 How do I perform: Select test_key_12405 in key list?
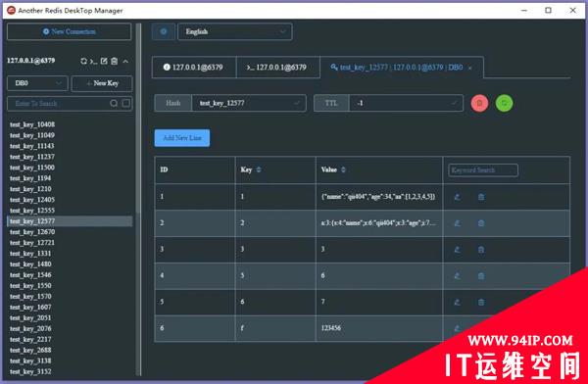click(x=70, y=200)
